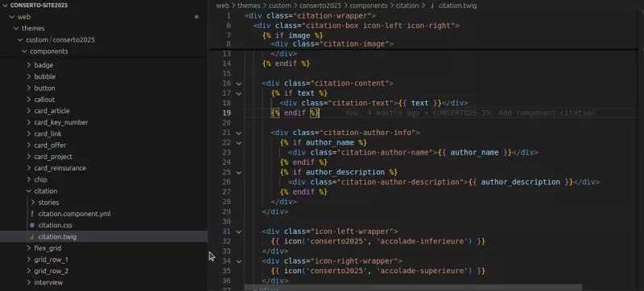Click 'accolade-inferieure' string on line 32
The height and width of the screenshot is (291, 644).
423,241
